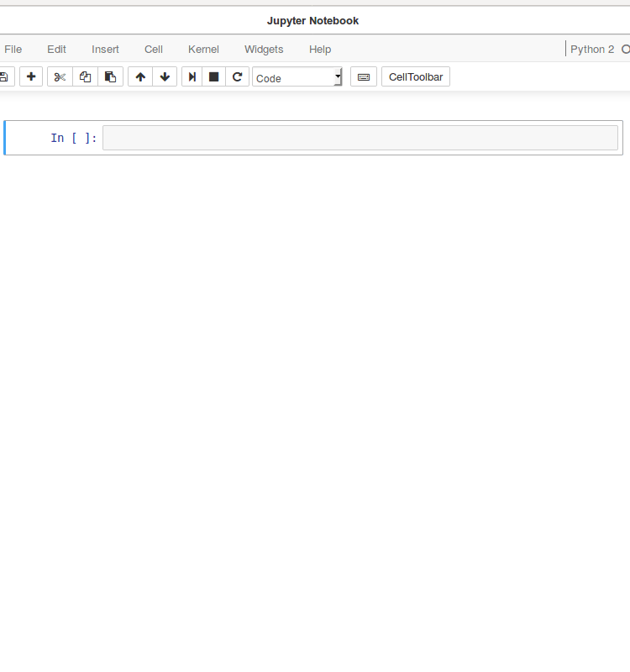Copy the selected cell

point(85,77)
